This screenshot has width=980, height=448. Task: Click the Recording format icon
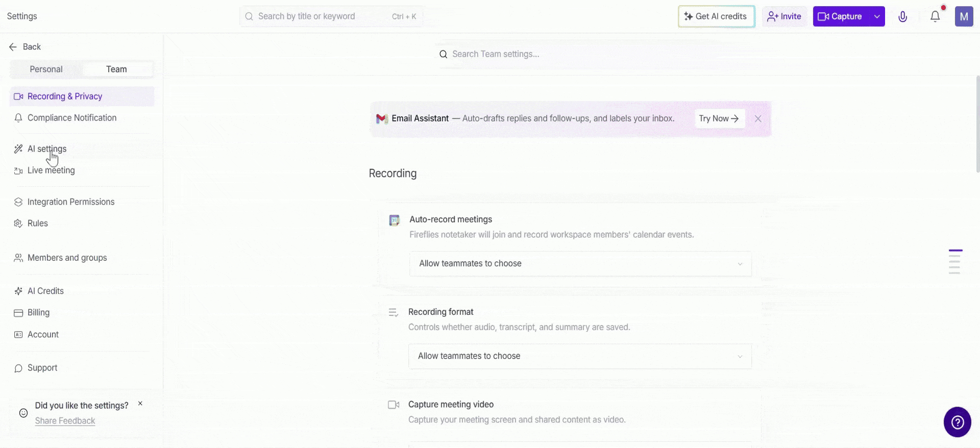(394, 312)
